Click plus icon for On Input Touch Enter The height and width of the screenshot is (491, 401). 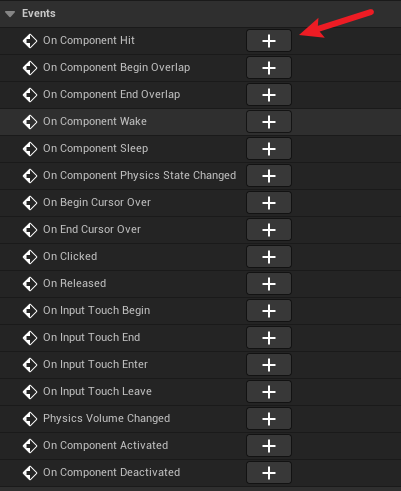[x=269, y=365]
